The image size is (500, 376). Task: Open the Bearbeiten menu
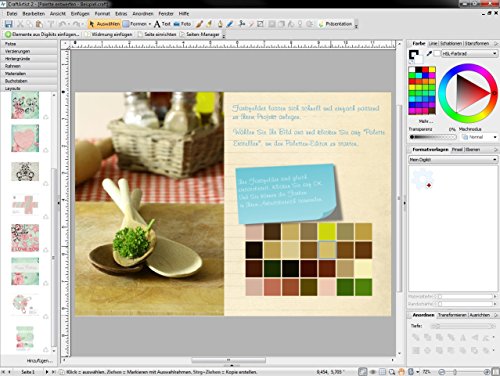[34, 14]
